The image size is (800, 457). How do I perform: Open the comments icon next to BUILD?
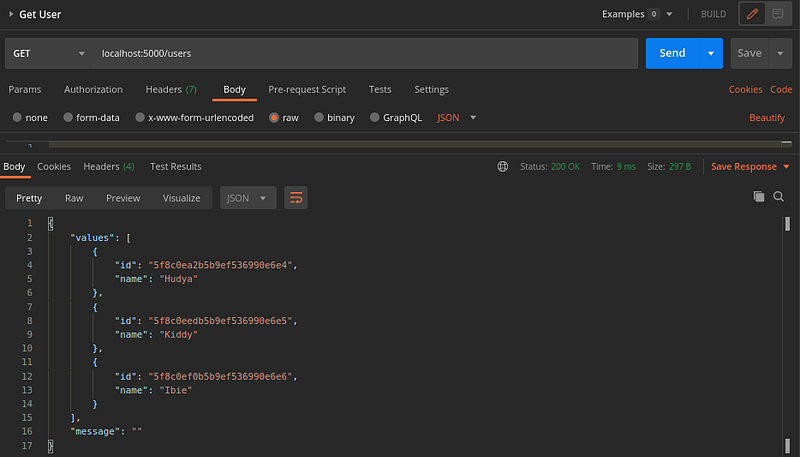778,14
